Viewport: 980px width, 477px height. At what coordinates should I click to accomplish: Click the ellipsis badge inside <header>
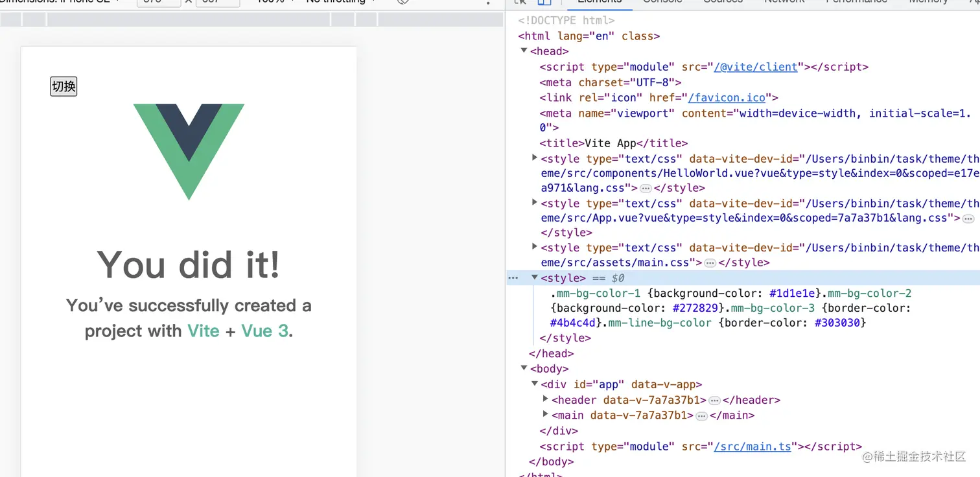(715, 401)
